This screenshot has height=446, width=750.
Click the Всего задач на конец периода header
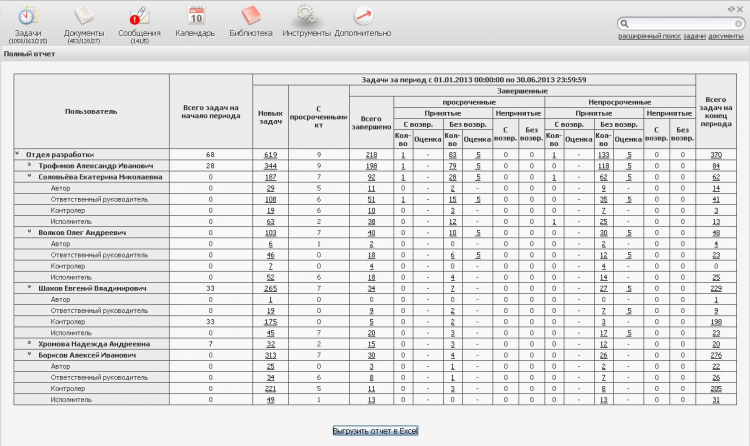[x=716, y=112]
